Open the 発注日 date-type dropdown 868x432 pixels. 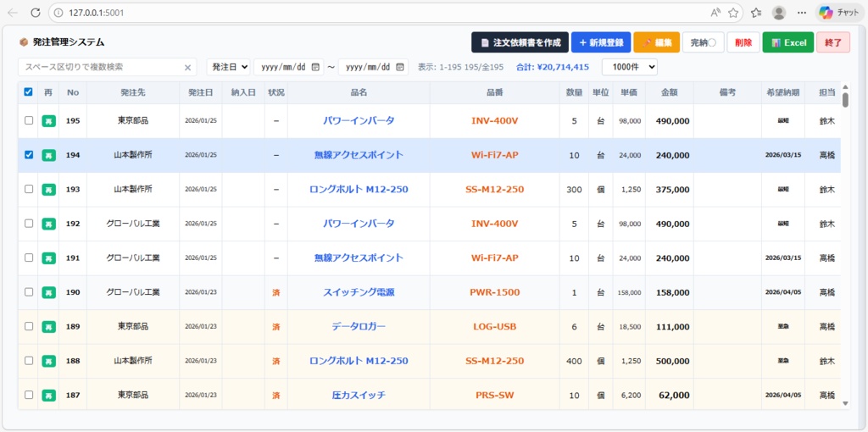coord(229,68)
